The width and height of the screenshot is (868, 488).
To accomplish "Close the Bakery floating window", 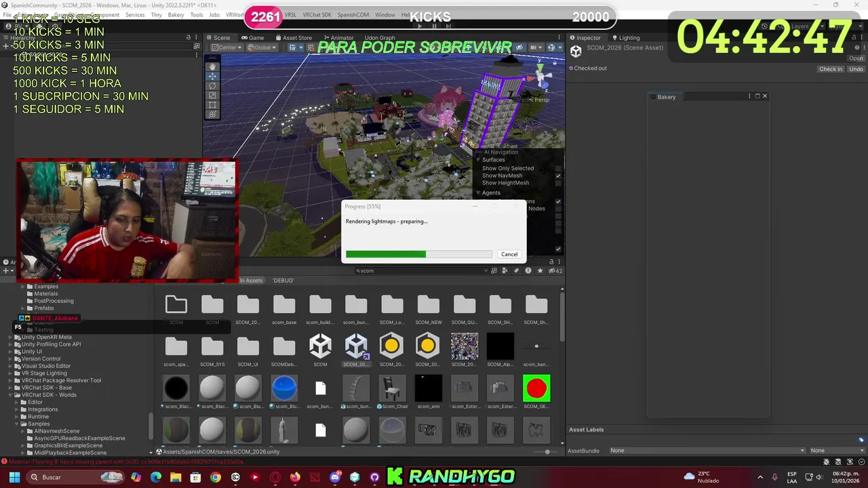I will 764,96.
